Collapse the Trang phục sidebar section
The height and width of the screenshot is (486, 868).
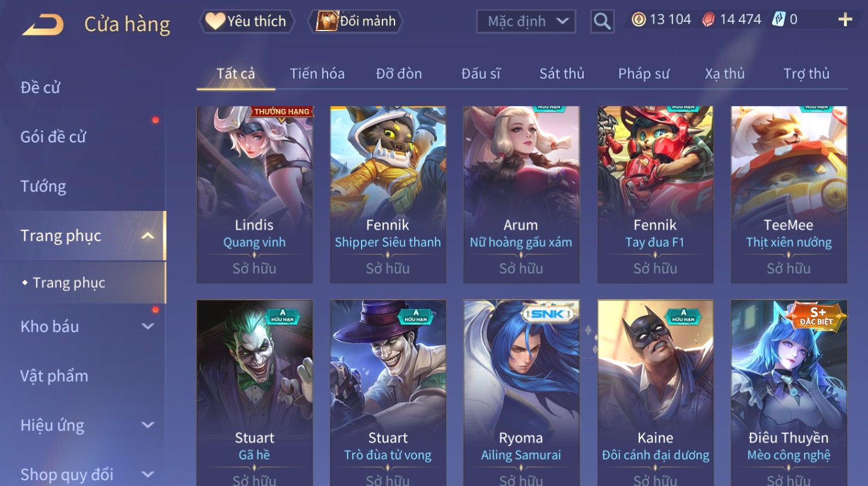coord(148,236)
